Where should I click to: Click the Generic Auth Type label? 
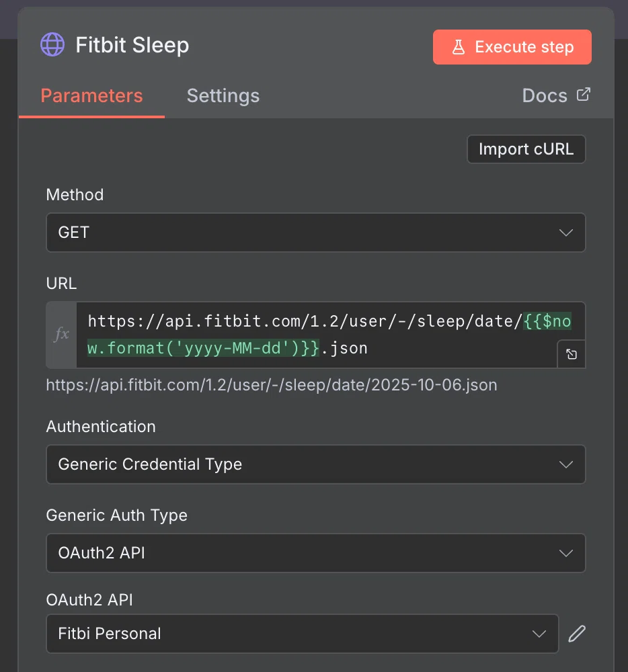pos(116,515)
